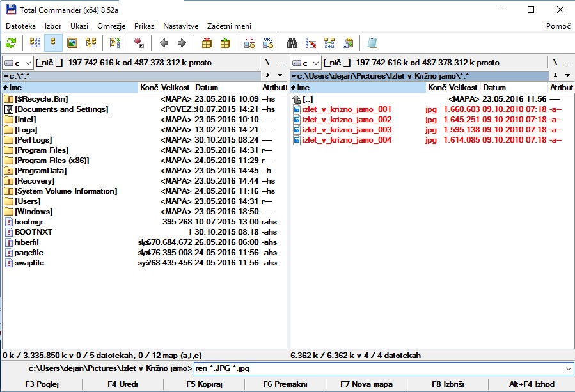Open Notepad icon at the toolbar end

[x=372, y=43]
